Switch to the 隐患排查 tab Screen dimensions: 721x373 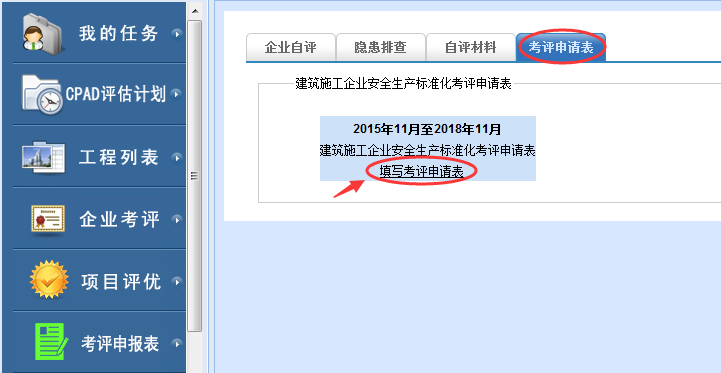click(380, 47)
